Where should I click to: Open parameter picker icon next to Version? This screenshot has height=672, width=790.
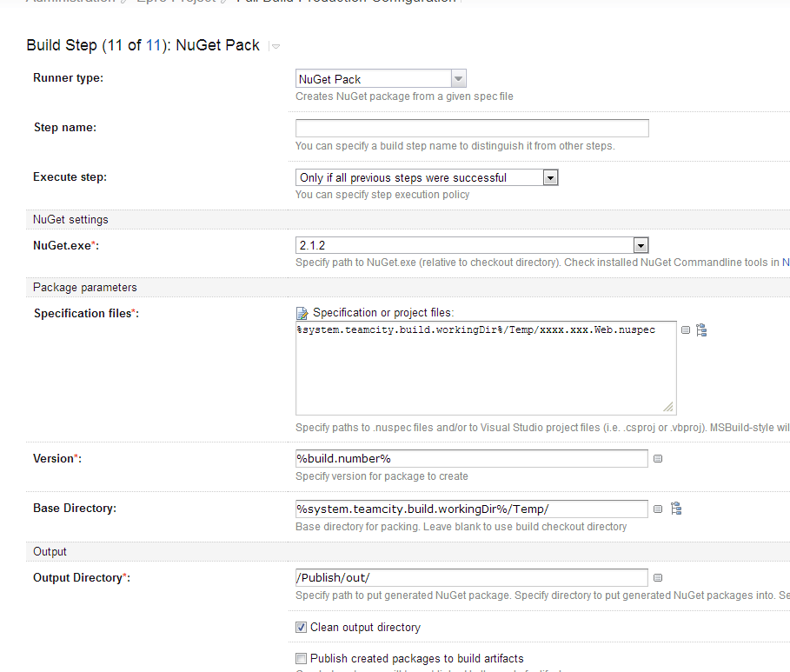coord(658,458)
